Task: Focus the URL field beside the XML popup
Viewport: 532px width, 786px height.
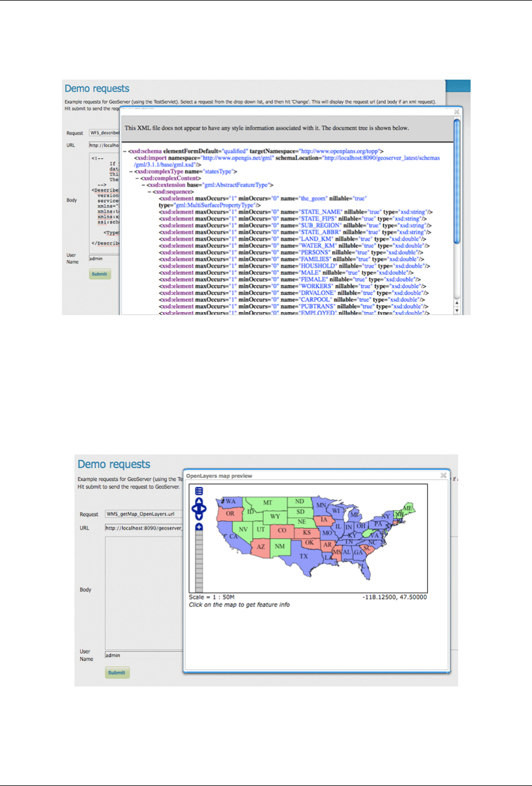Action: click(104, 145)
